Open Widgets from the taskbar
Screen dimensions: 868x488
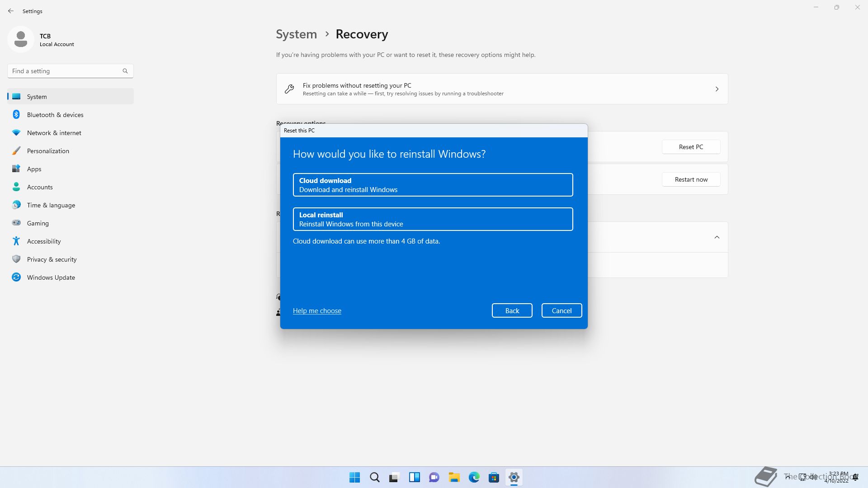415,477
